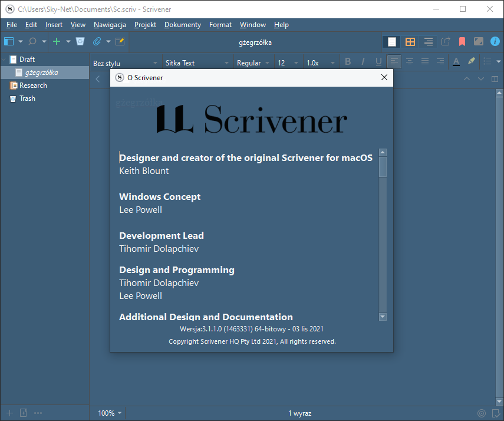Image resolution: width=504 pixels, height=421 pixels.
Task: Close the O Scrivener dialog
Action: (384, 77)
